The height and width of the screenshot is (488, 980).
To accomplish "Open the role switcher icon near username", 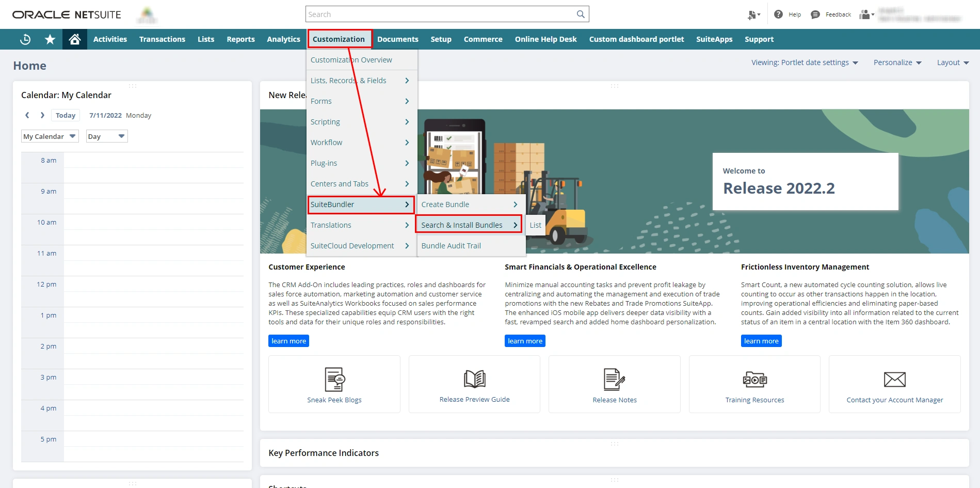I will point(865,14).
